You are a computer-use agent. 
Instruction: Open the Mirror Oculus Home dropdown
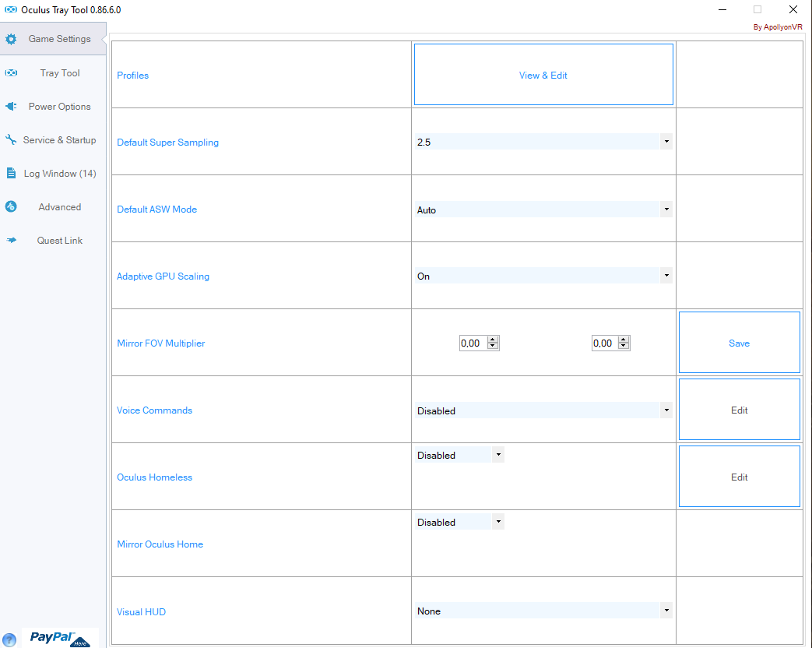coord(498,522)
